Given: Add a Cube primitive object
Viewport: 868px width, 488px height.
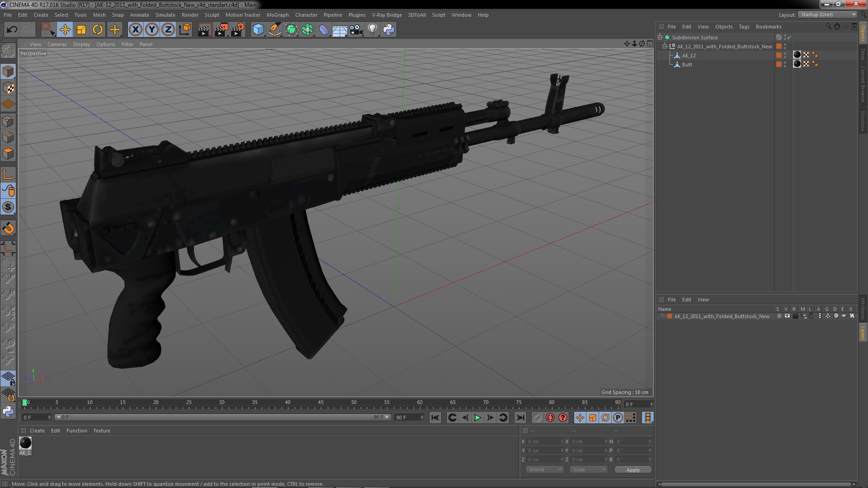Looking at the screenshot, I should pos(258,30).
